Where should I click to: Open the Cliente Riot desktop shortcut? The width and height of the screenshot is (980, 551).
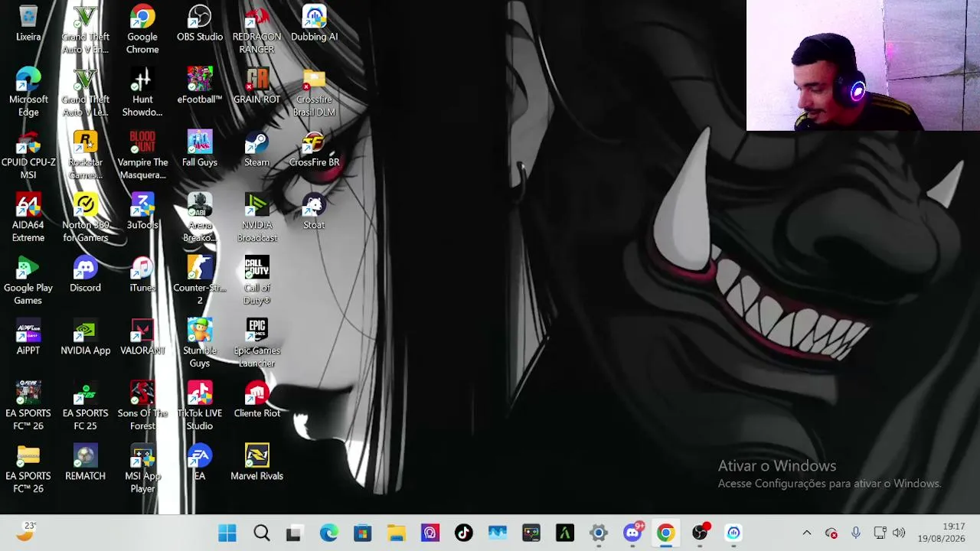pos(256,400)
